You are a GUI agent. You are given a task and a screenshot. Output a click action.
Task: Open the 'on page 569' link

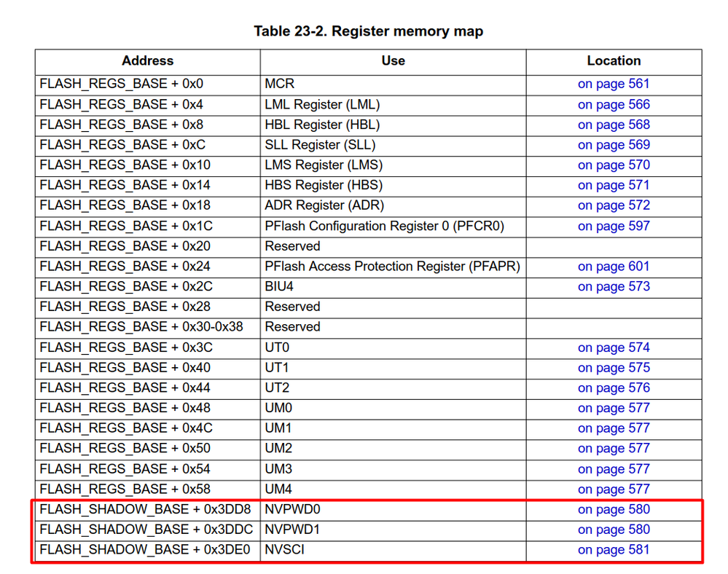click(614, 145)
